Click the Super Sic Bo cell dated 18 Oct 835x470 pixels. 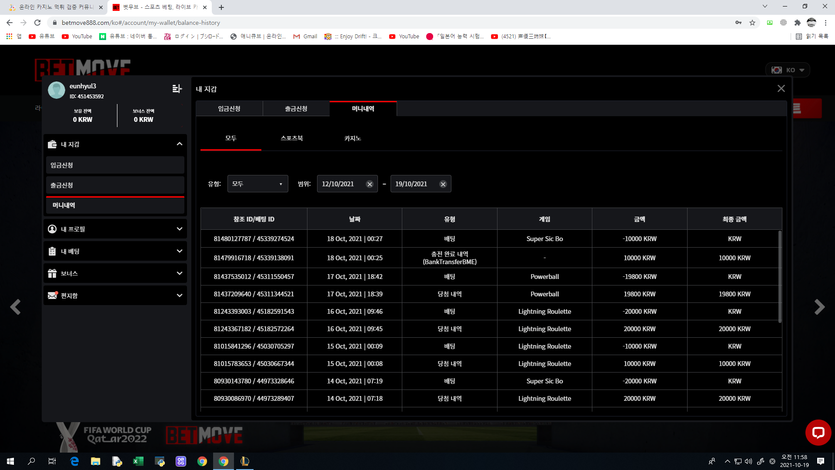click(545, 239)
